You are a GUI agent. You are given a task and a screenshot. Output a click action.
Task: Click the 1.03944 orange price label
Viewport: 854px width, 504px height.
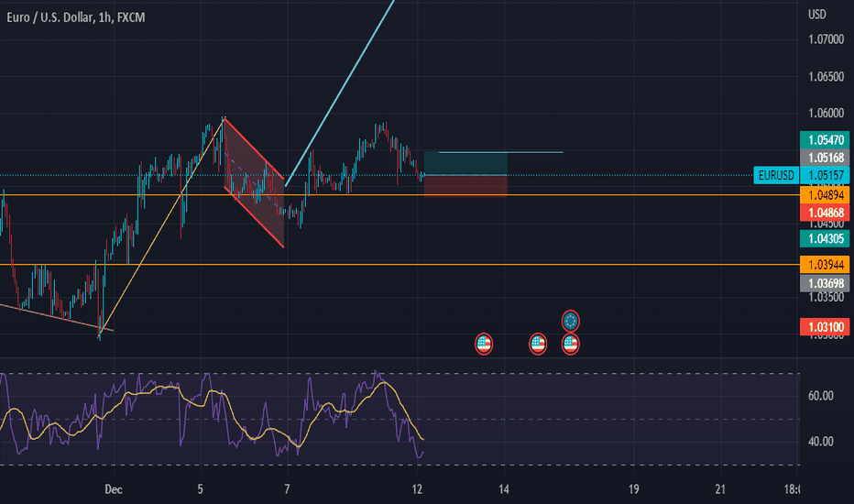[825, 265]
